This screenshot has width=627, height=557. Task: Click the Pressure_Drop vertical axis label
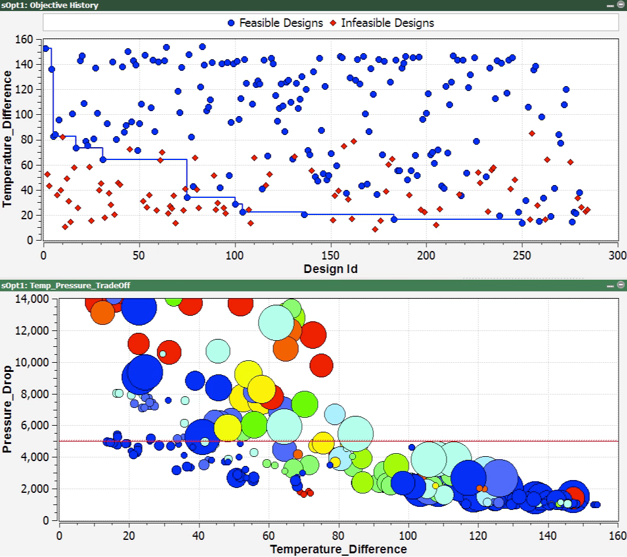[x=9, y=410]
